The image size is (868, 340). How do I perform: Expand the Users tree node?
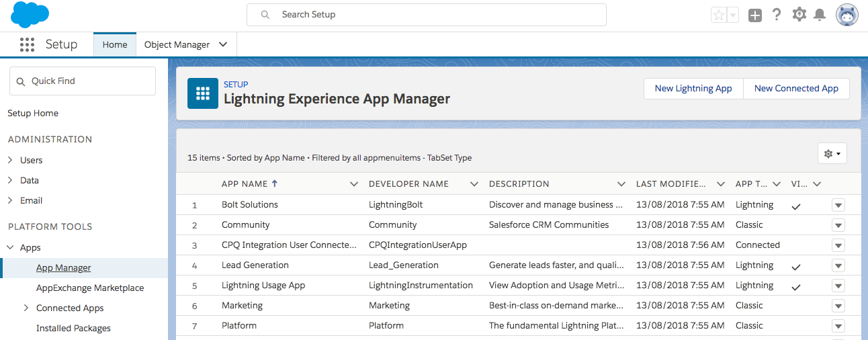coord(10,160)
